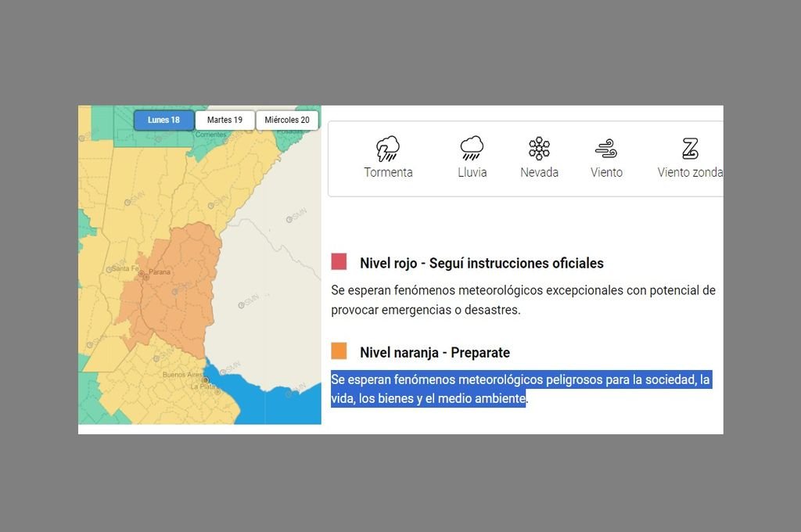Image resolution: width=801 pixels, height=532 pixels.
Task: Pick the Viento wind icon
Action: pyautogui.click(x=606, y=148)
